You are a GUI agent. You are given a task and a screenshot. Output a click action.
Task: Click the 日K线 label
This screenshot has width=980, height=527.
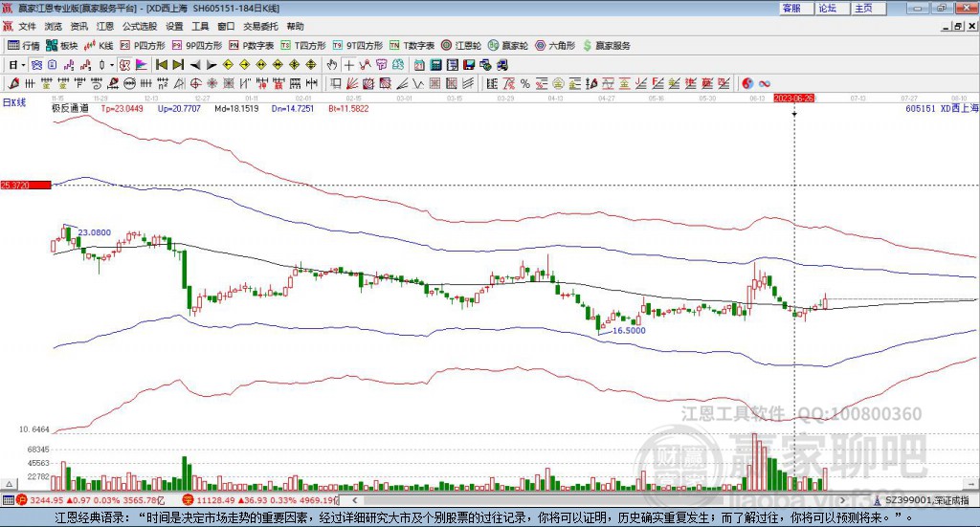tap(13, 102)
